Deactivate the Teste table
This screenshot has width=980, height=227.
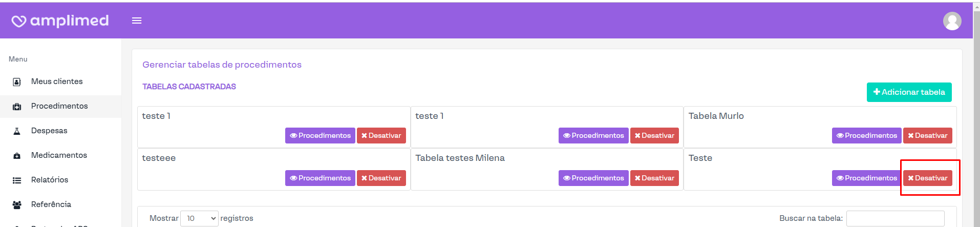pos(927,178)
